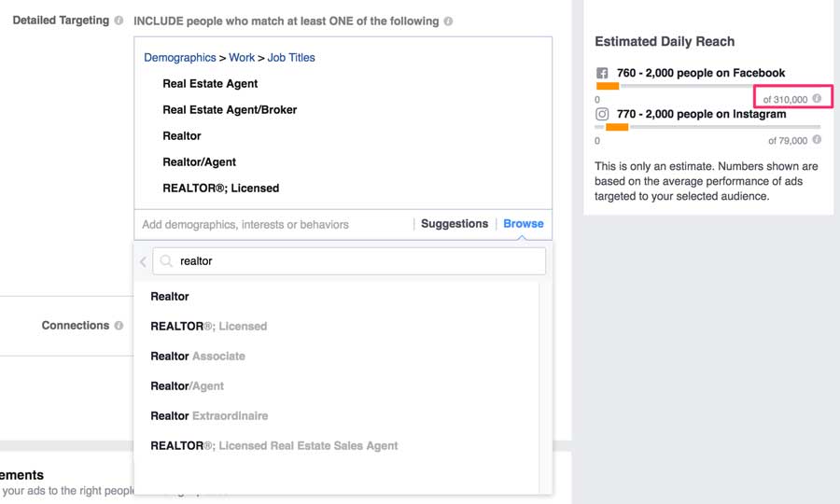The height and width of the screenshot is (504, 840).
Task: Choose REALTOR®; Licensed Real Estate Sales Agent
Action: pyautogui.click(x=273, y=446)
